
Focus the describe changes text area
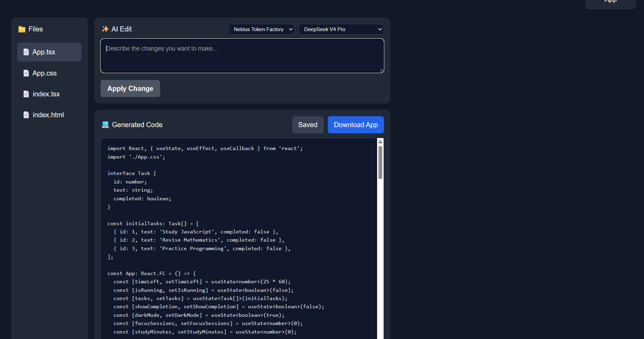tap(242, 56)
